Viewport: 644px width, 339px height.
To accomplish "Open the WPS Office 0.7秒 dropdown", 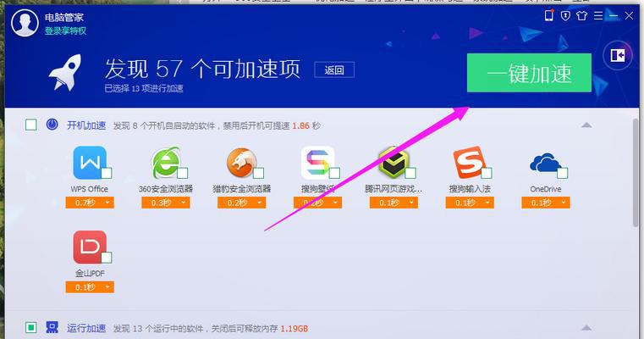I will click(90, 203).
